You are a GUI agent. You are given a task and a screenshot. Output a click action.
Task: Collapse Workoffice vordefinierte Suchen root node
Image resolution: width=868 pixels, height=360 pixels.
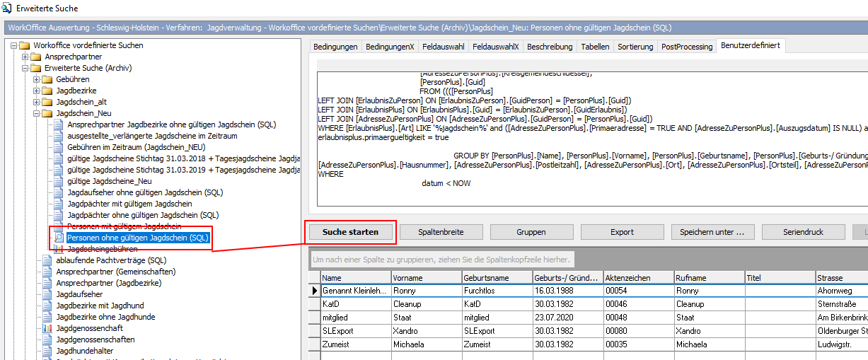click(14, 45)
